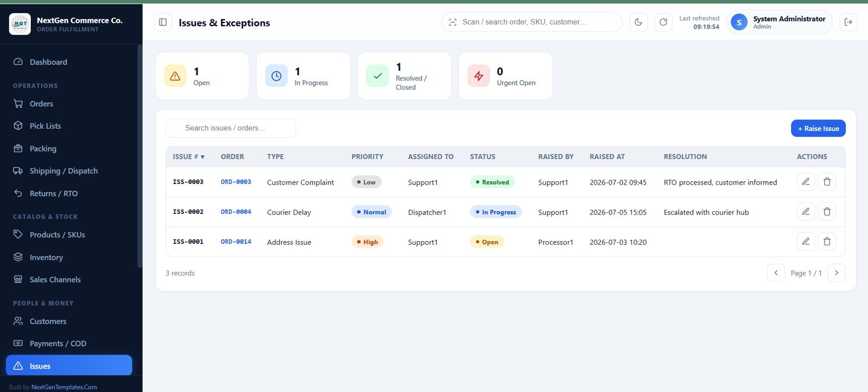Viewport: 868px width, 392px height.
Task: Go to next page arrow
Action: [x=837, y=273]
